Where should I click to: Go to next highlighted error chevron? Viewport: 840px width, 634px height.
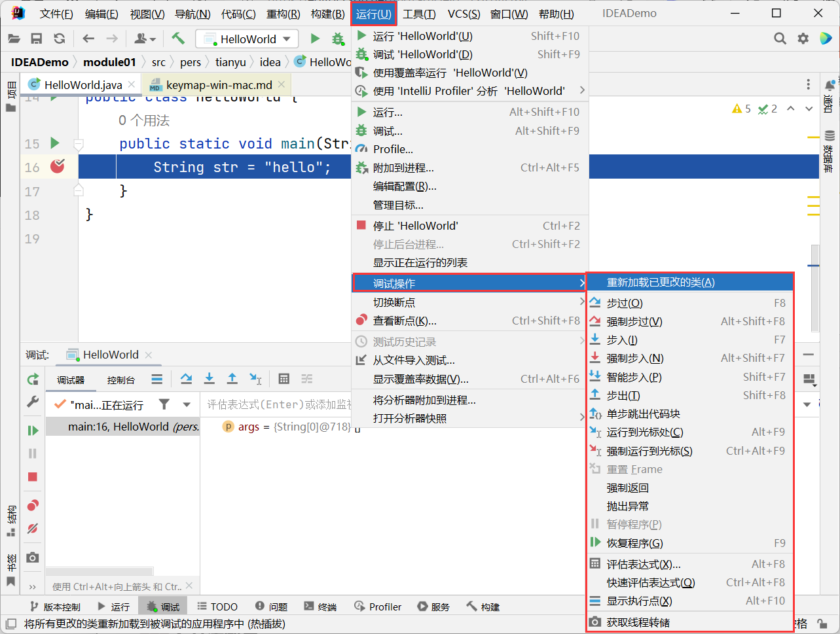pos(809,109)
